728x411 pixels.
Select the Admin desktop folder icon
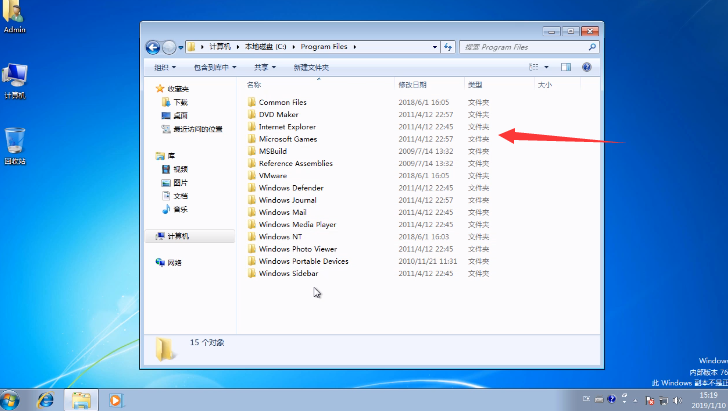(x=14, y=17)
